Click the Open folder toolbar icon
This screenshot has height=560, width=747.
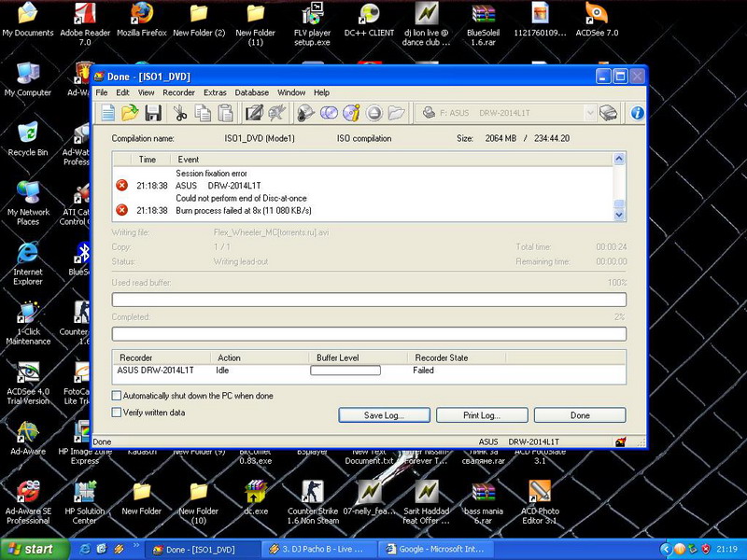click(131, 113)
